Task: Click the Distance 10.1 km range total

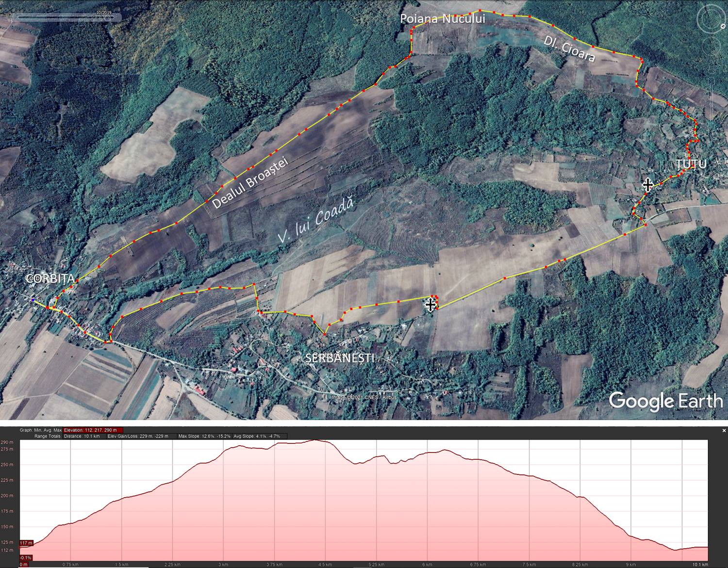Action: point(82,436)
